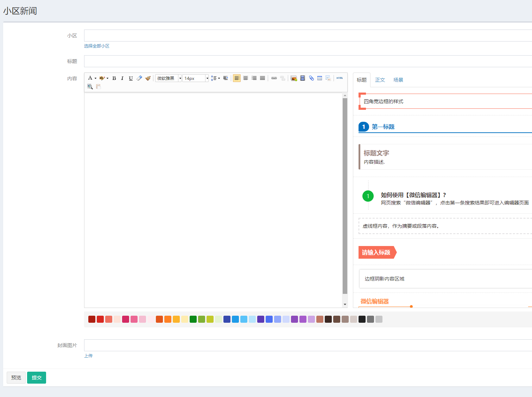The height and width of the screenshot is (397, 532).
Task: Toggle underline formatting in the editor
Action: 131,78
